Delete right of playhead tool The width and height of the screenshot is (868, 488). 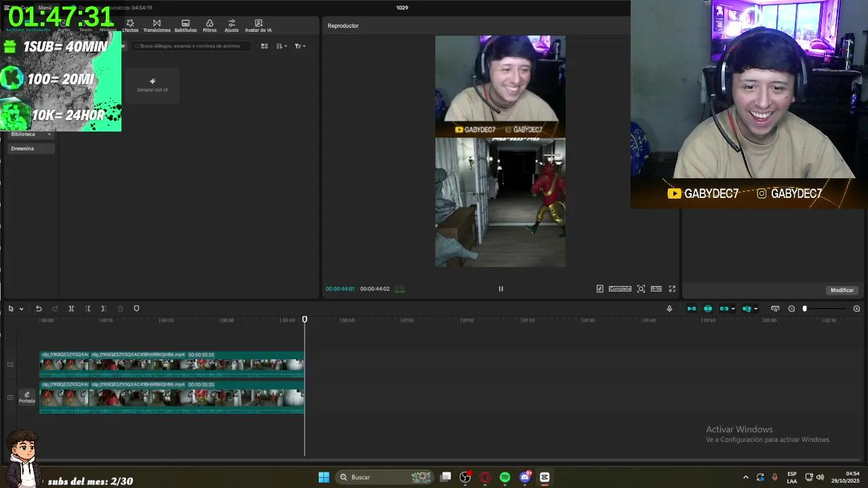coord(104,308)
